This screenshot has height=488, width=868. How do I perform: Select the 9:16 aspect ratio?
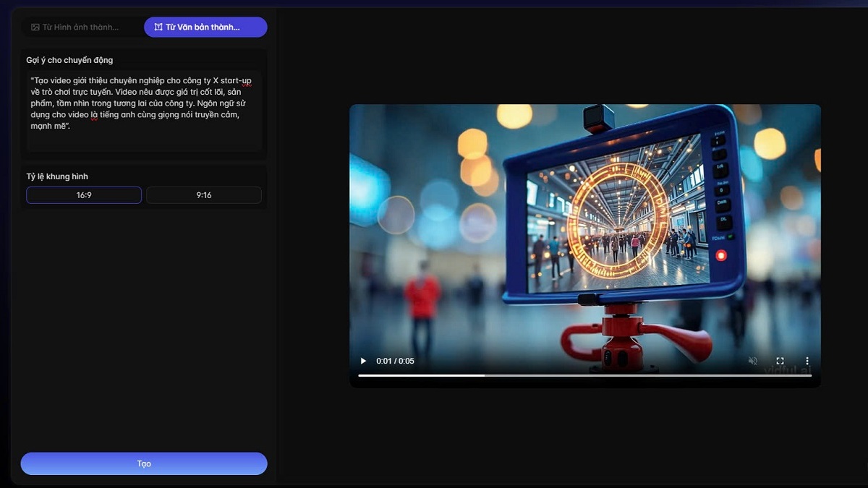(x=203, y=194)
